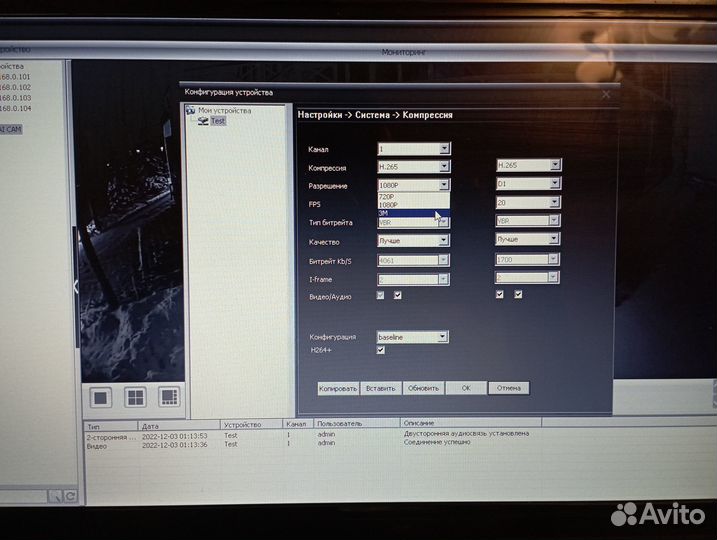The height and width of the screenshot is (540, 717).
Task: Toggle the H264+ checkbox
Action: (380, 350)
